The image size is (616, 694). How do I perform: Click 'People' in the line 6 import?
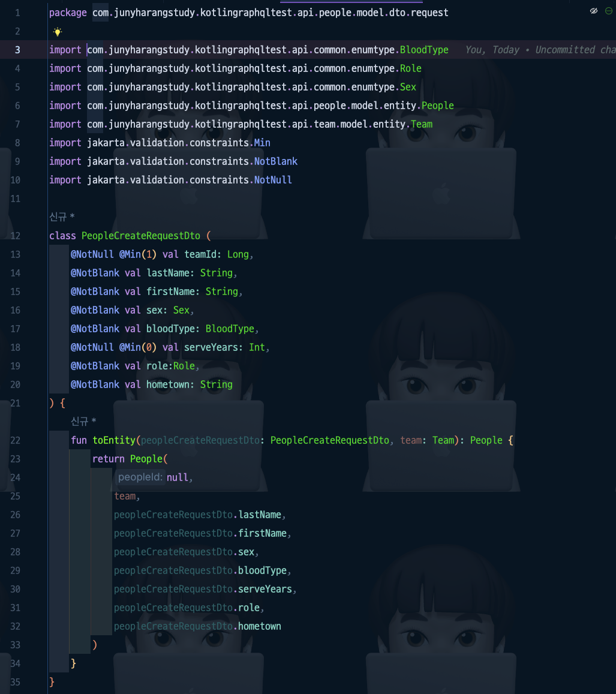438,106
